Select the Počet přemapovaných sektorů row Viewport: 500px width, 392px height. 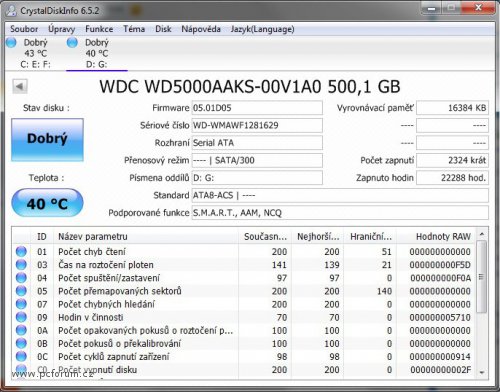tap(244, 291)
